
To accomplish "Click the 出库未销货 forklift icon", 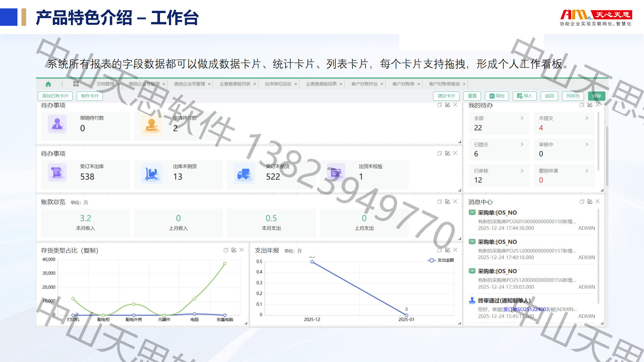I will pos(152,173).
